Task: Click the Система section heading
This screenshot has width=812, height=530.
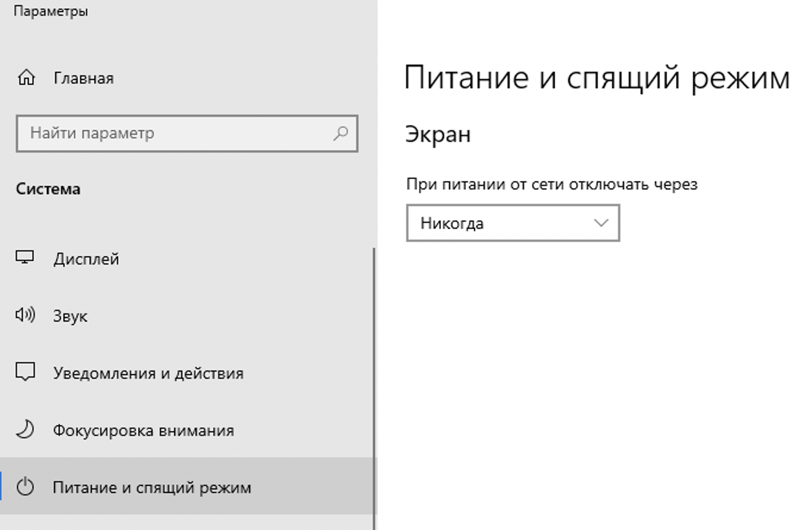Action: pos(48,189)
